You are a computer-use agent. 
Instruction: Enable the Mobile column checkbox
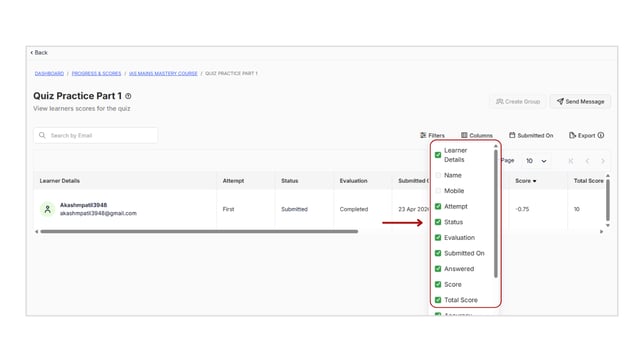coord(438,191)
